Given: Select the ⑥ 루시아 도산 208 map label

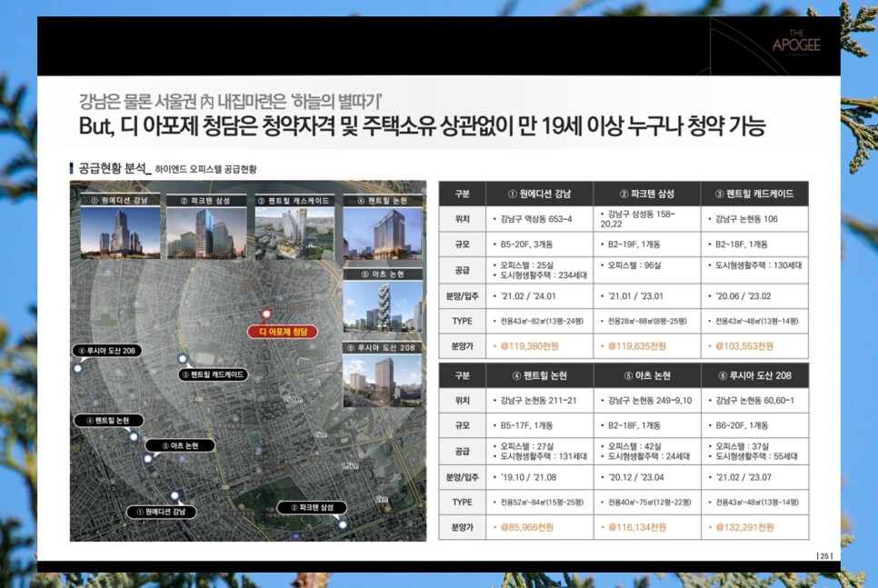Looking at the screenshot, I should 107,351.
